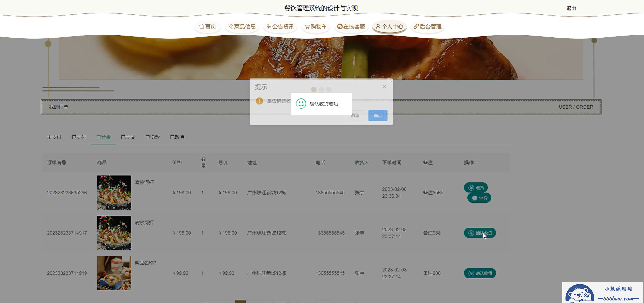This screenshot has height=303, width=644.
Task: Switch to the 未支付 orders tab
Action: [x=54, y=137]
